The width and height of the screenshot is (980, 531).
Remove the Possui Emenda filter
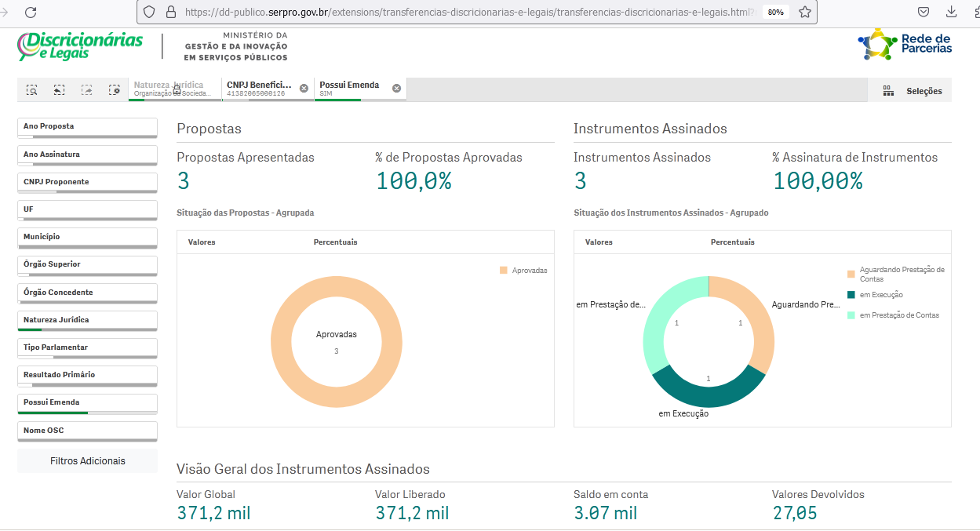[x=396, y=89]
